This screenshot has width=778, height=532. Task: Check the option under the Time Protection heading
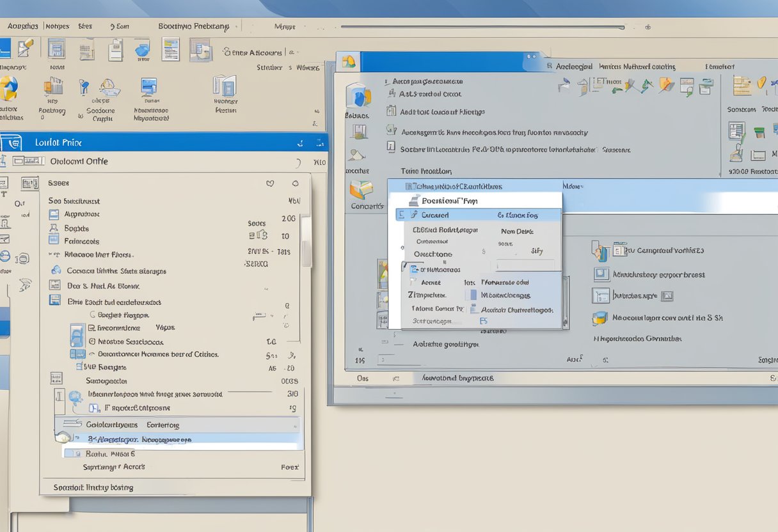coord(409,185)
